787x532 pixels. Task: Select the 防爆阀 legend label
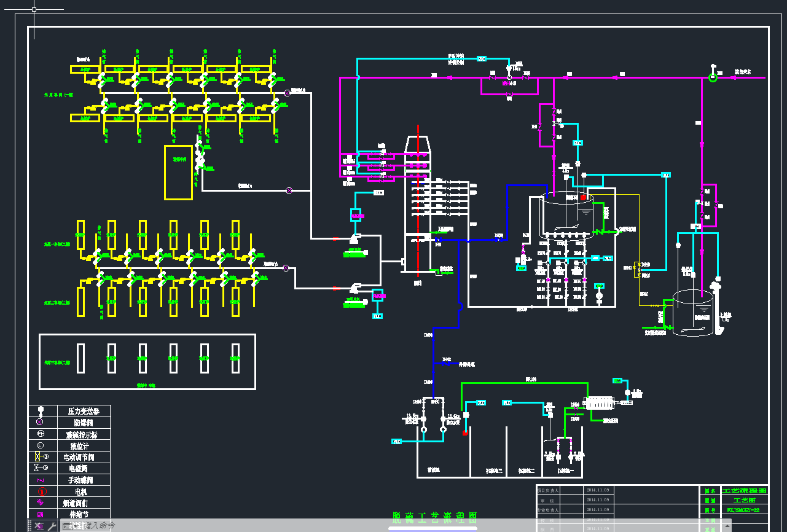tap(84, 423)
